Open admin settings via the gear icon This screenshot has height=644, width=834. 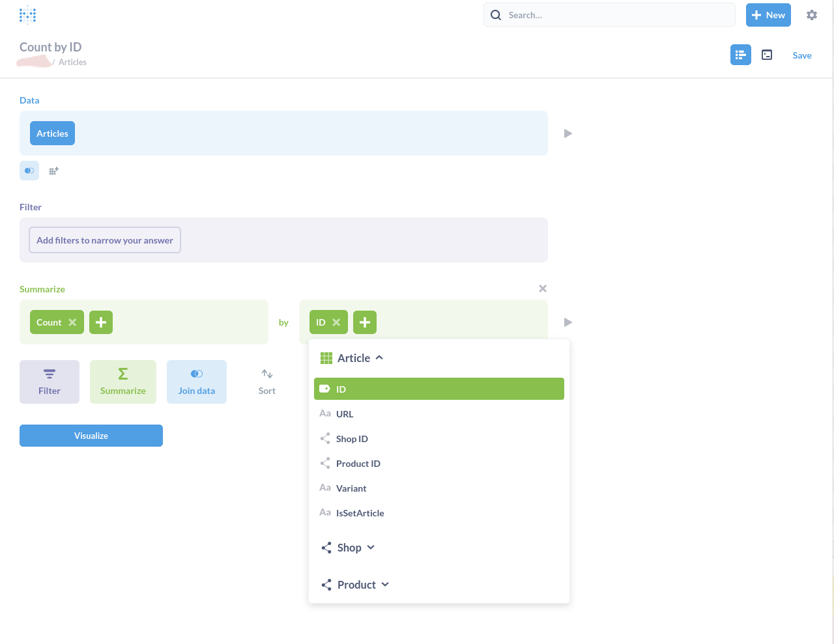pyautogui.click(x=811, y=14)
